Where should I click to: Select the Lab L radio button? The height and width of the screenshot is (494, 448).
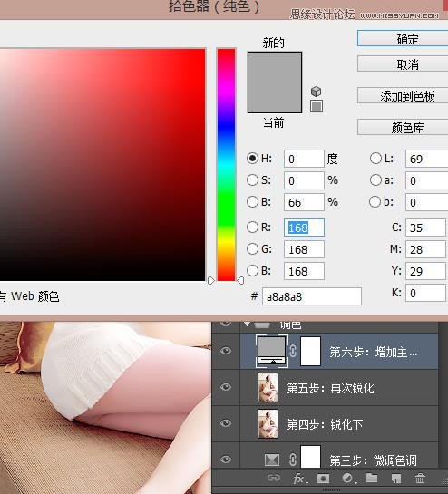coord(375,158)
